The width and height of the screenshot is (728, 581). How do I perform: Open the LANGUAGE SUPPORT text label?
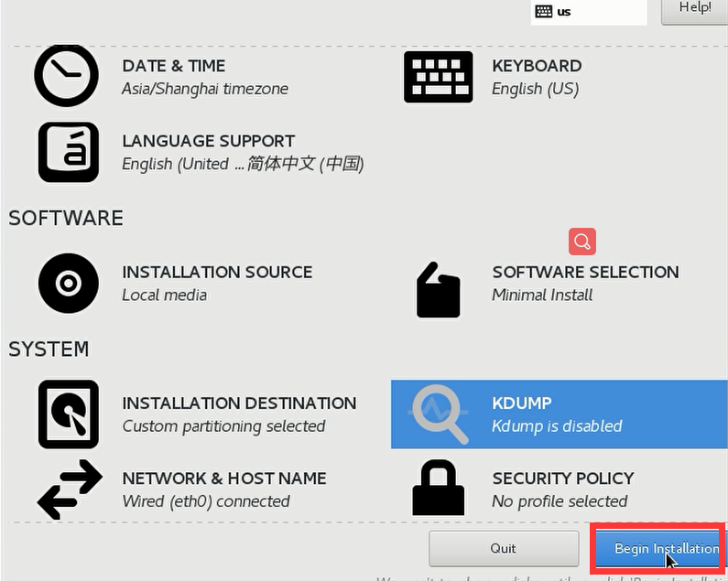[x=208, y=141]
